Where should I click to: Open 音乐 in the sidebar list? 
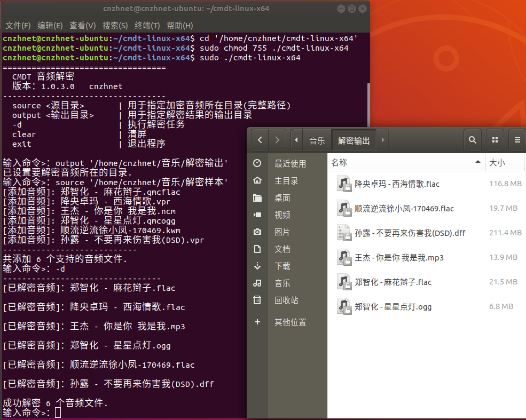coord(282,283)
